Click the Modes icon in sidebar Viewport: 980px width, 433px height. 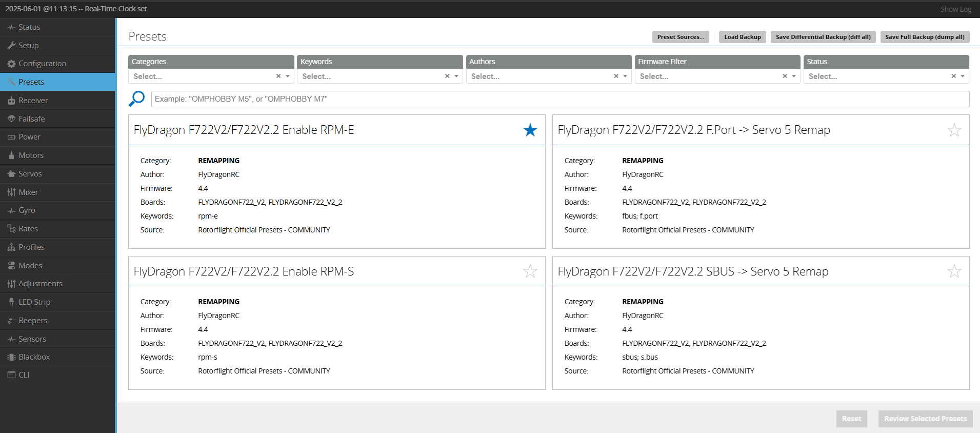coord(11,266)
